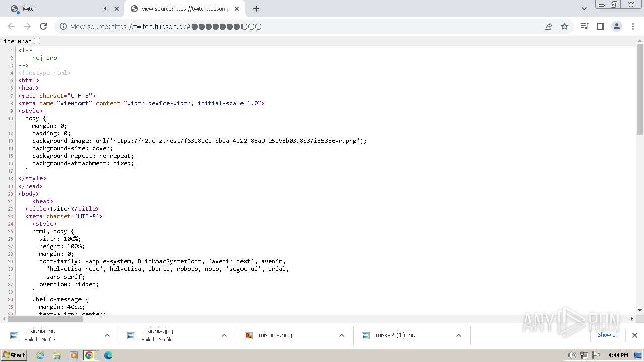Click the vertical scrollbar thumb
Screen dimensions: 644x362
640,89
